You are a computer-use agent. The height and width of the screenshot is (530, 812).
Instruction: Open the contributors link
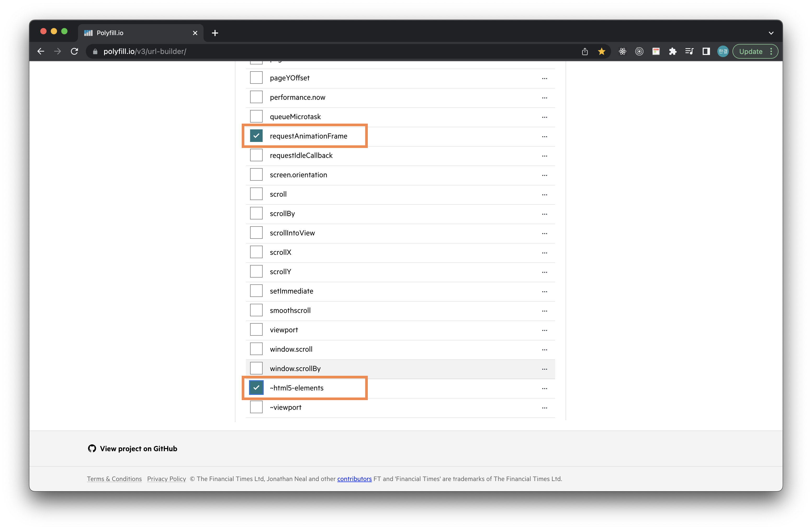pos(354,479)
